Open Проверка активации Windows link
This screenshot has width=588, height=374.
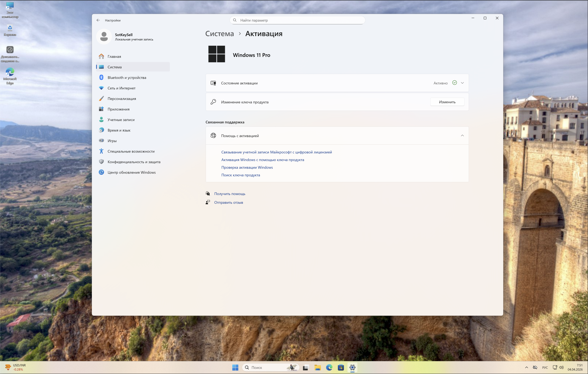tap(247, 167)
